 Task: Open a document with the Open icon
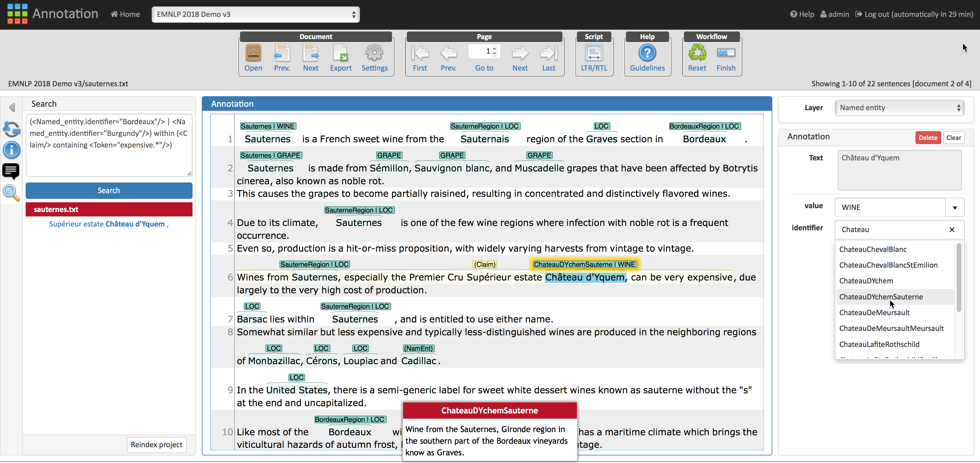(x=253, y=57)
